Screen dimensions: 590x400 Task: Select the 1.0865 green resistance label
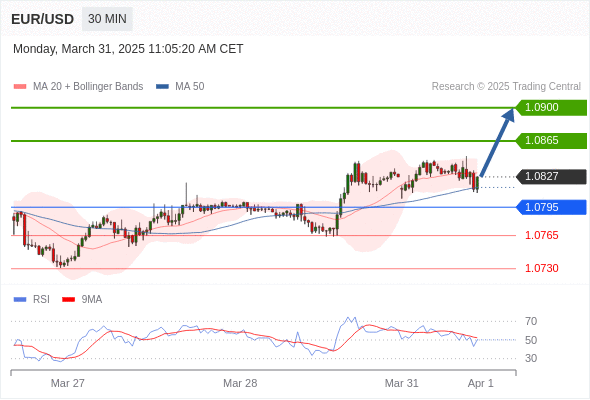tap(551, 141)
